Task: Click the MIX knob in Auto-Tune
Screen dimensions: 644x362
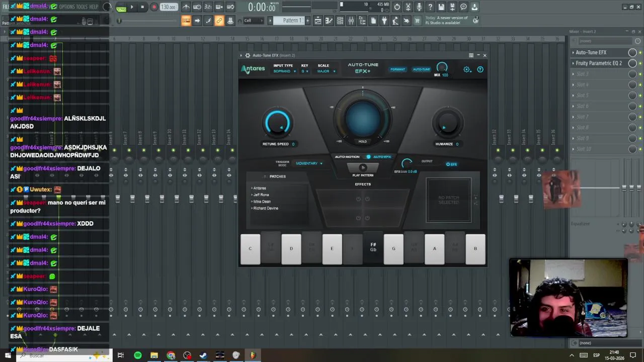Action: pos(442,67)
